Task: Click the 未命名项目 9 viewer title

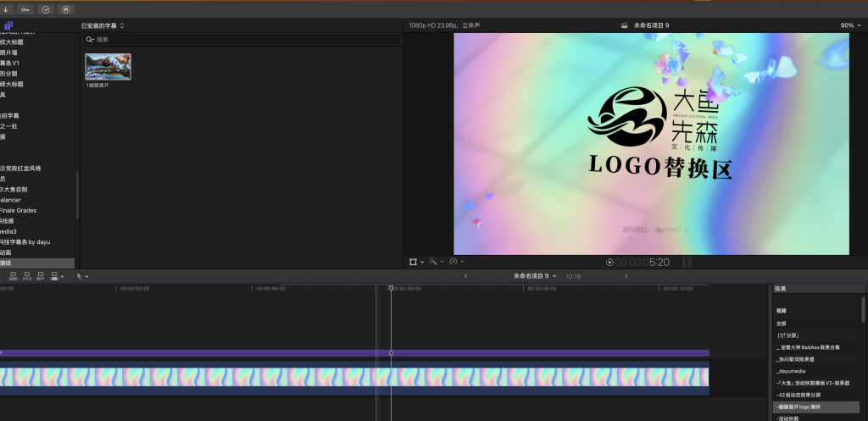Action: tap(651, 25)
